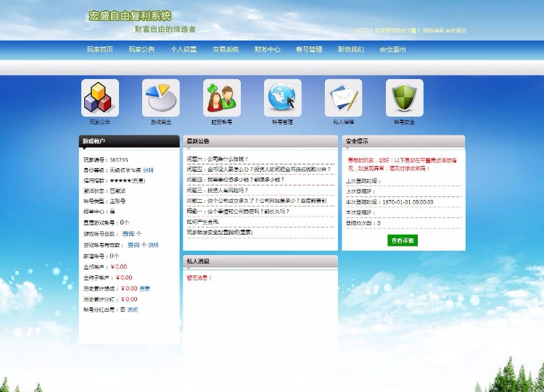Click 联络我们 in the navigation bar
The image size is (544, 392).
click(351, 49)
